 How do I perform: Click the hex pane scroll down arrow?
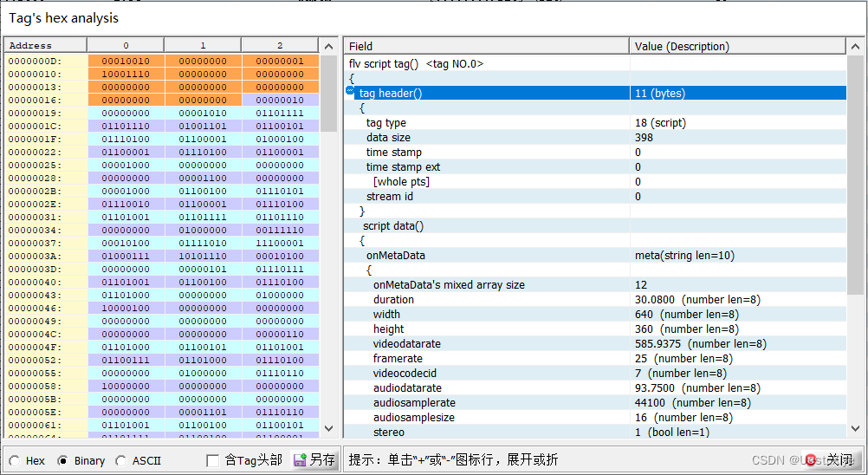329,428
